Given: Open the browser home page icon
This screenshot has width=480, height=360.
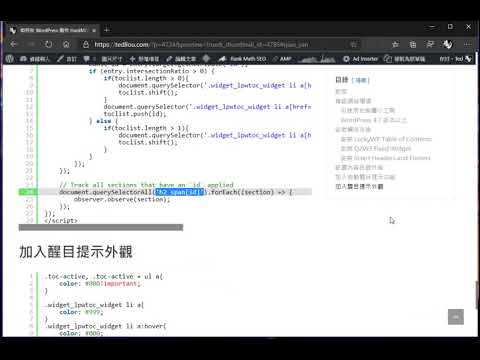Looking at the screenshot, I should pyautogui.click(x=66, y=44).
